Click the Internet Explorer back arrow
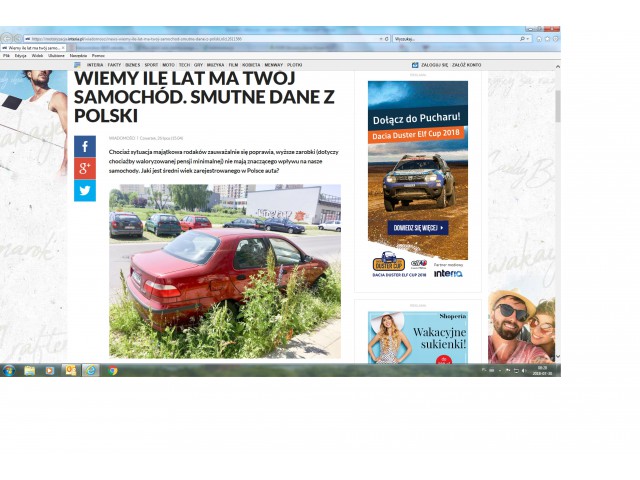Image resolution: width=640 pixels, height=480 pixels. pos(9,38)
